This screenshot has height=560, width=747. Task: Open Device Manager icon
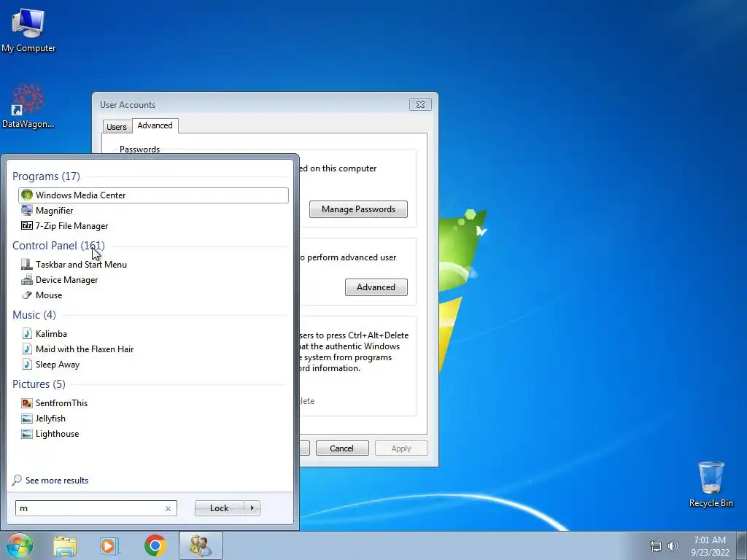point(27,279)
